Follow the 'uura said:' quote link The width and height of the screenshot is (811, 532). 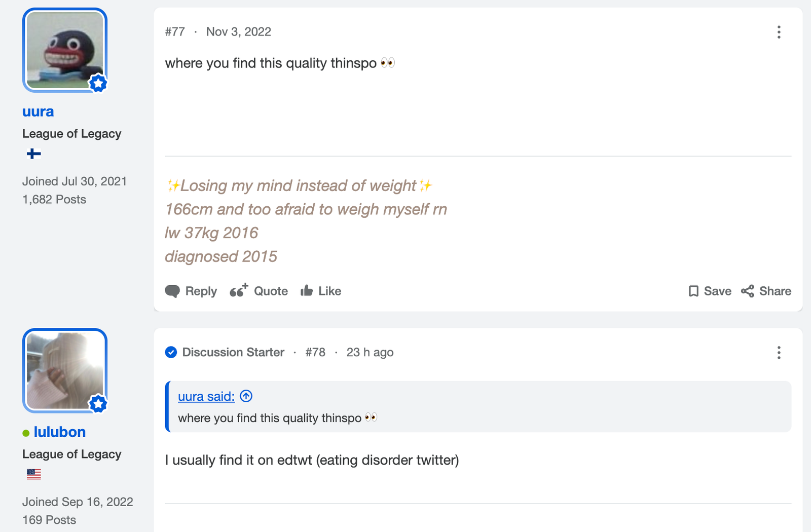[206, 396]
